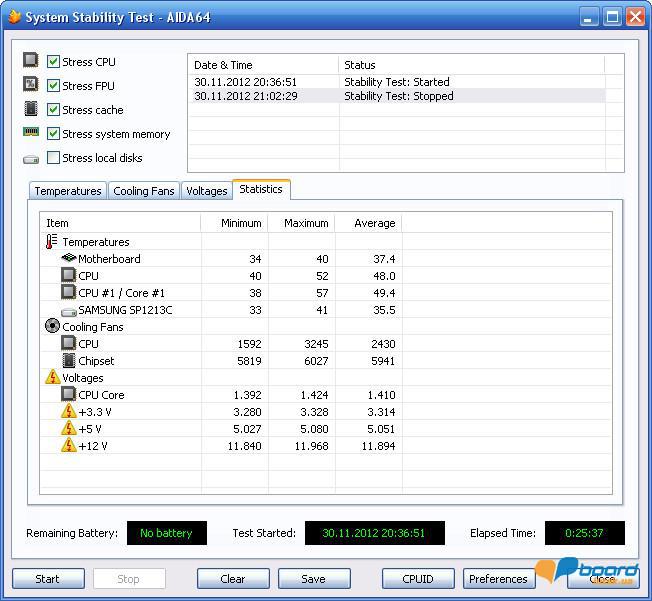The height and width of the screenshot is (601, 652).
Task: Click the SAMSUNG SP1213C hard drive icon
Action: (x=68, y=310)
